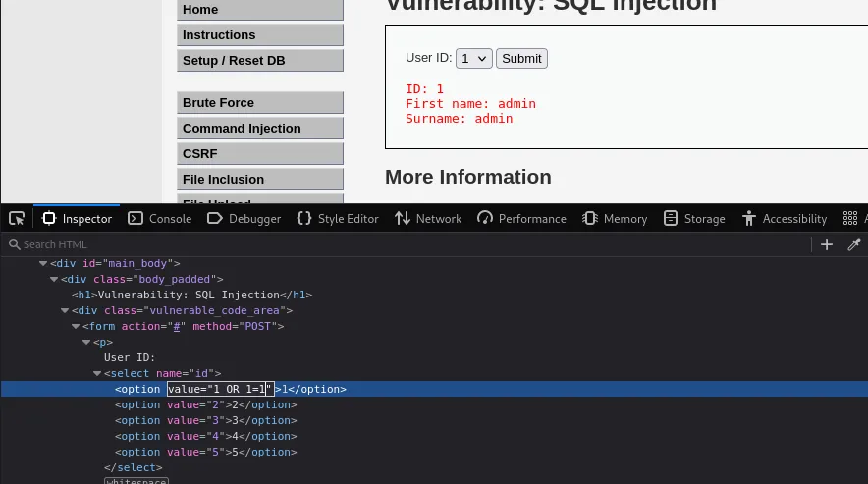This screenshot has height=484, width=868.
Task: Open the Brute Force page
Action: (x=260, y=103)
